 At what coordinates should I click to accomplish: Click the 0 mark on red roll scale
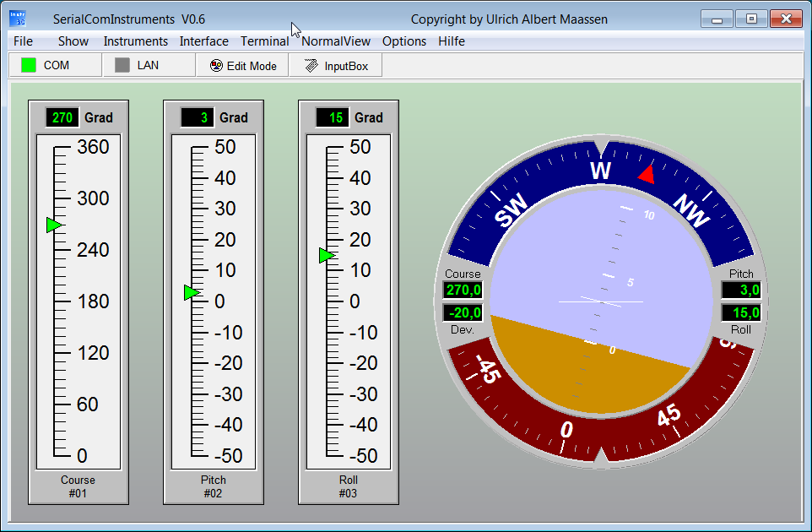(566, 430)
